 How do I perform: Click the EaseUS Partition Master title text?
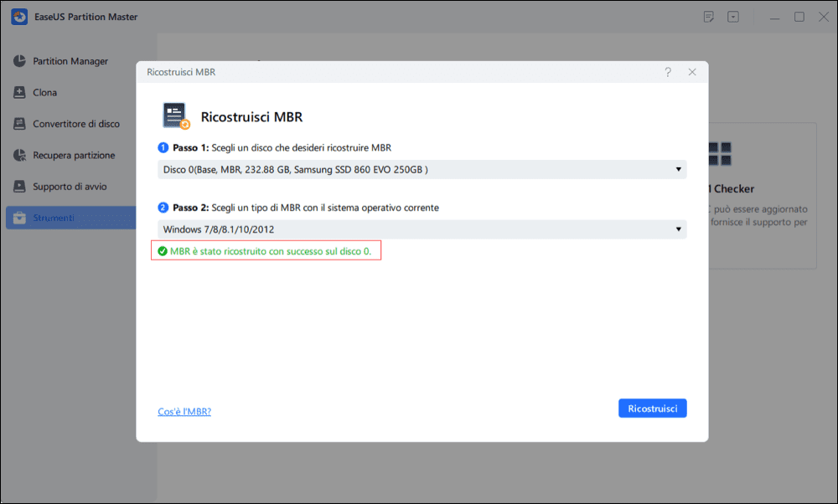coord(86,17)
